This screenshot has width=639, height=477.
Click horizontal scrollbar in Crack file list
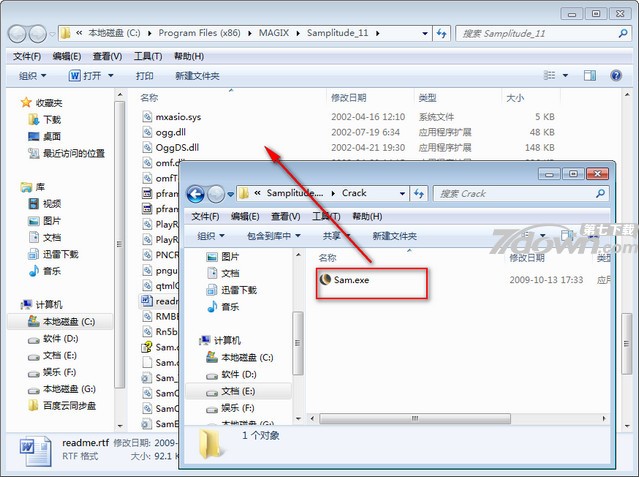click(x=415, y=419)
